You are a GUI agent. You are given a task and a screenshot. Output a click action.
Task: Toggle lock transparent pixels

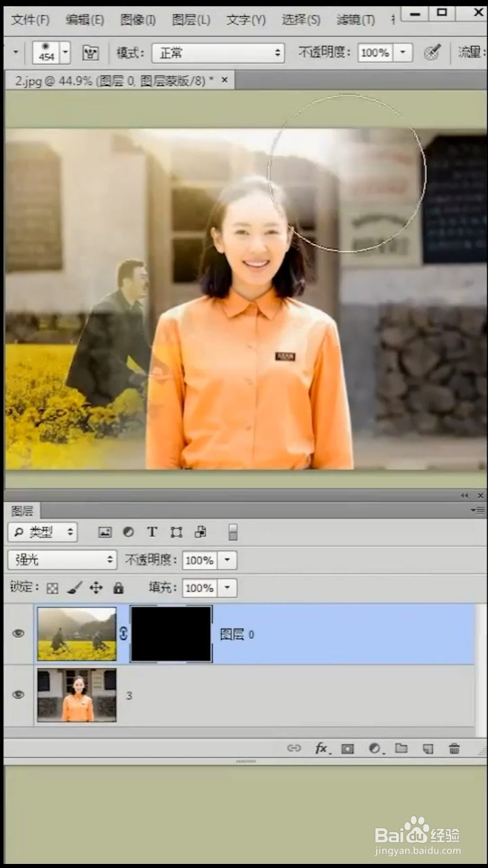click(x=52, y=588)
